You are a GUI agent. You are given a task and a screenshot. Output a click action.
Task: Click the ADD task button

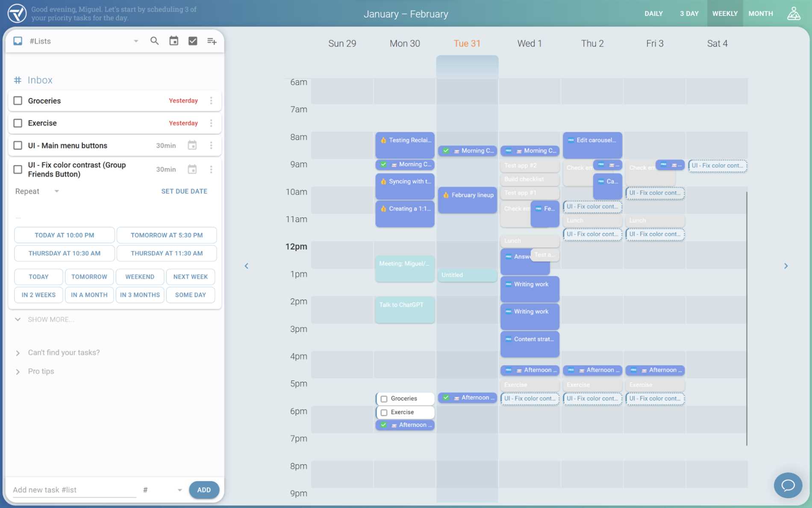click(204, 490)
